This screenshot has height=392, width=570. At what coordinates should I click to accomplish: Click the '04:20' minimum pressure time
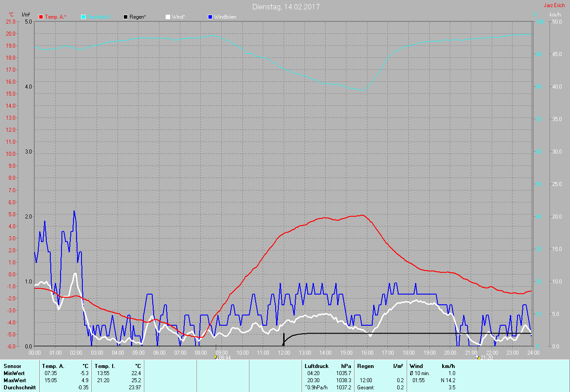click(313, 373)
